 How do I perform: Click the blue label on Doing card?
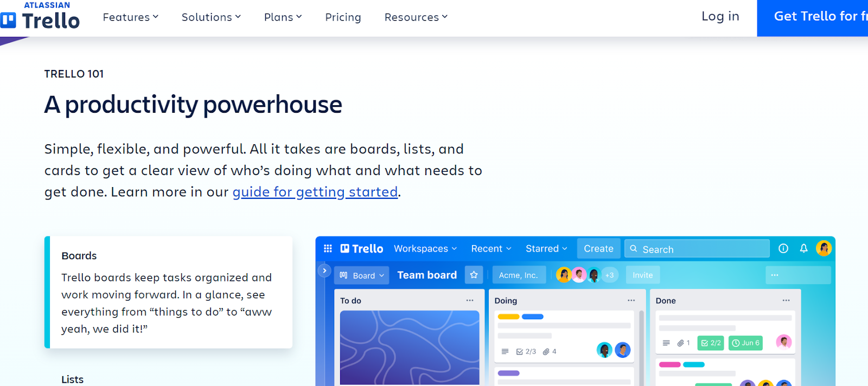tap(533, 317)
